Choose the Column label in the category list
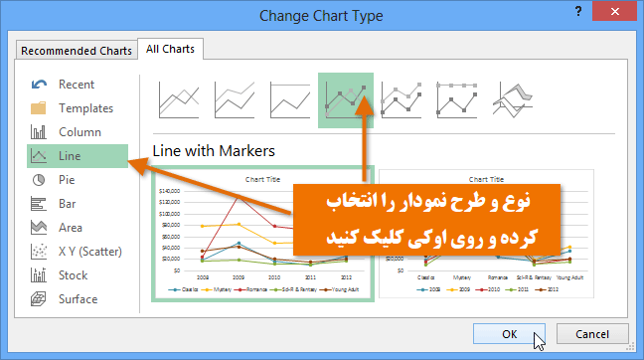This screenshot has height=360, width=644. (80, 132)
